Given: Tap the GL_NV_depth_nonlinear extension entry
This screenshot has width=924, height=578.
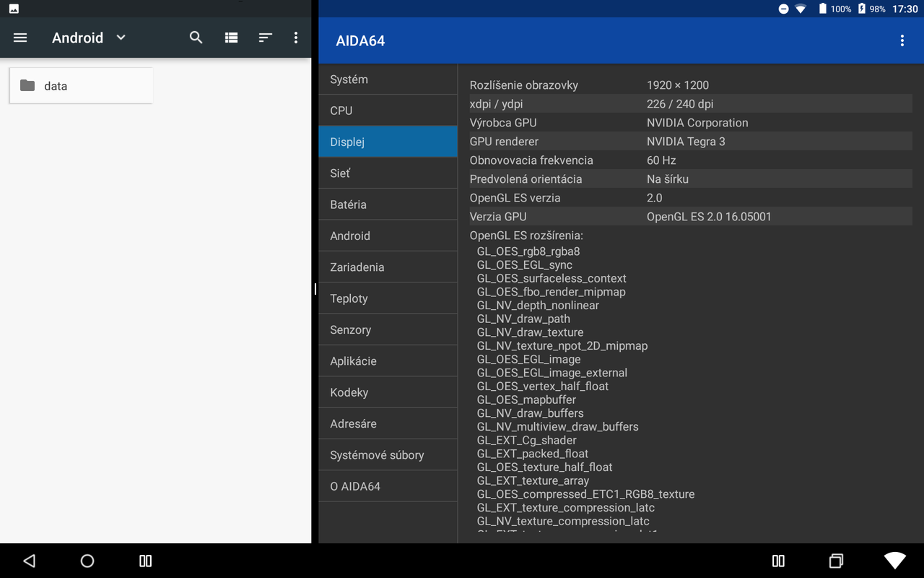Looking at the screenshot, I should [538, 306].
